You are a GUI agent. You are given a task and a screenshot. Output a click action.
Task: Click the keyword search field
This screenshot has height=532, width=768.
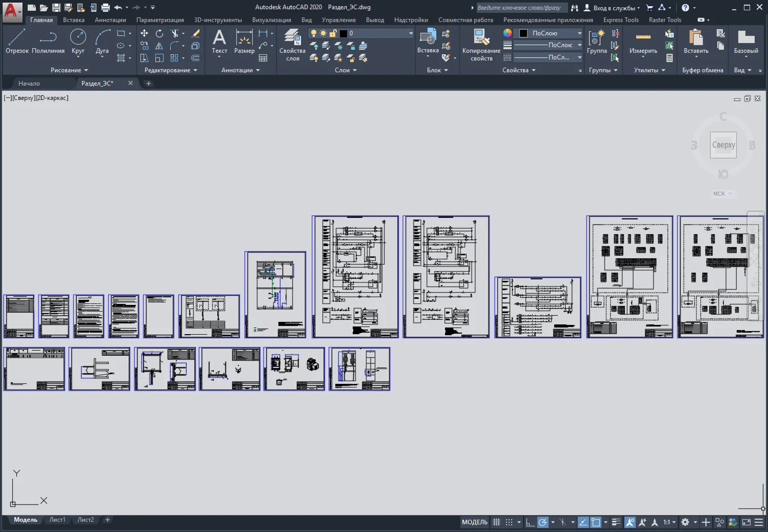[522, 8]
